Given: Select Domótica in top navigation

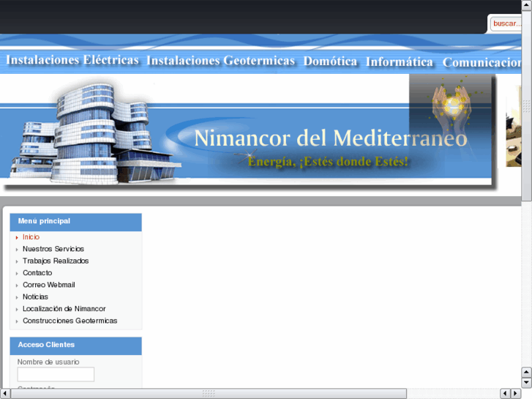Looking at the screenshot, I should pyautogui.click(x=330, y=61).
